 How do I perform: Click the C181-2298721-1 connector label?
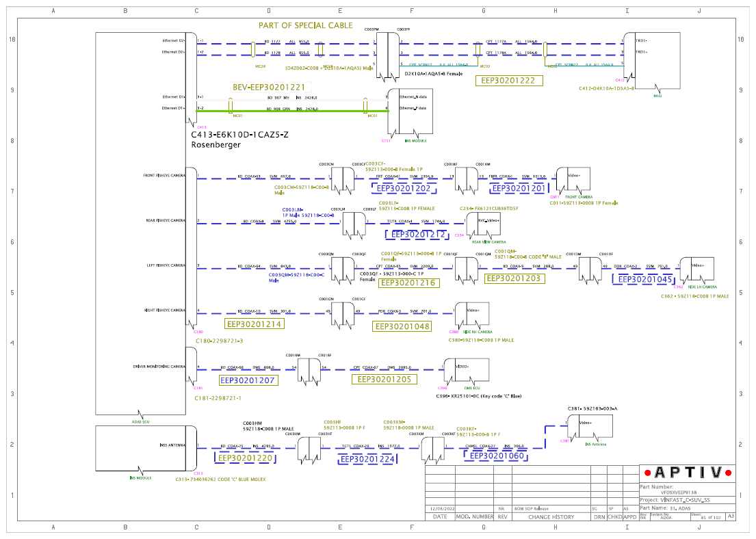click(x=218, y=398)
